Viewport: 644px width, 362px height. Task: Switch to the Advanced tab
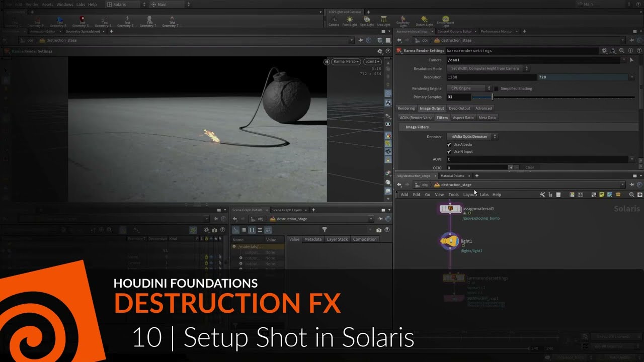pyautogui.click(x=484, y=108)
